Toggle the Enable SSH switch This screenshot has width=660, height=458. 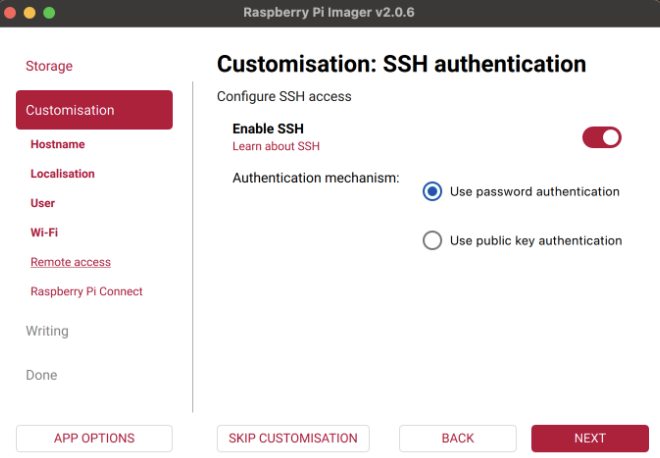[x=601, y=137]
